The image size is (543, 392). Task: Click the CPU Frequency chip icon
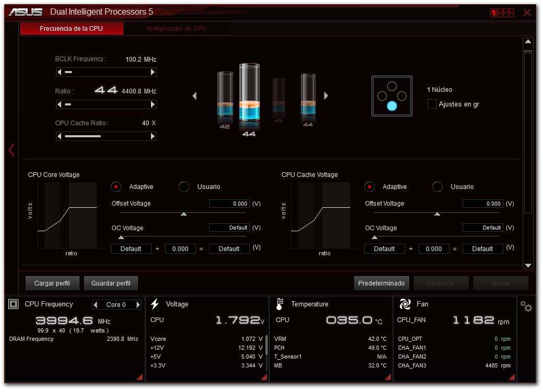pyautogui.click(x=13, y=304)
